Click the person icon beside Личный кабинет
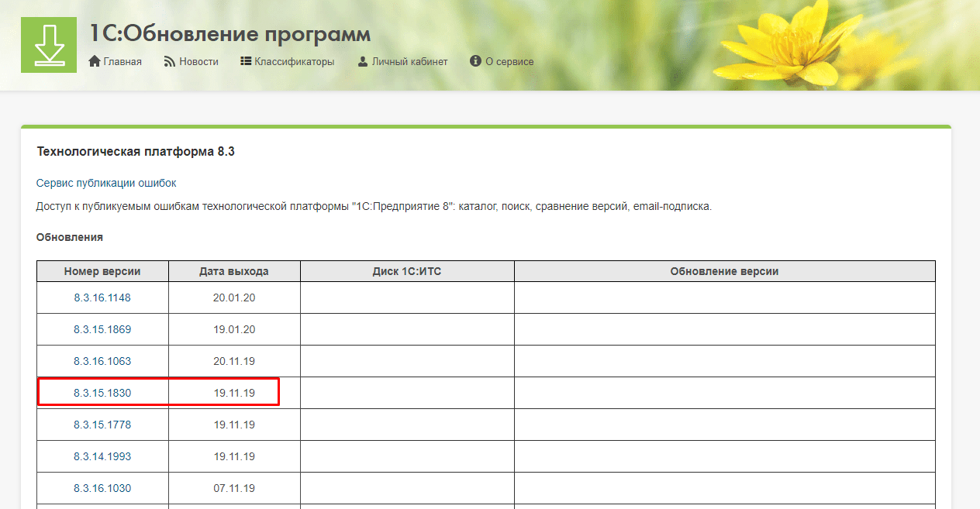This screenshot has height=509, width=980. click(363, 61)
